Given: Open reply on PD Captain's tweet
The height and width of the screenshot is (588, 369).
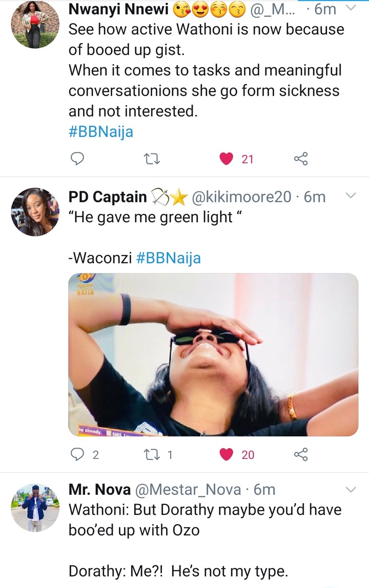Looking at the screenshot, I should (x=77, y=454).
